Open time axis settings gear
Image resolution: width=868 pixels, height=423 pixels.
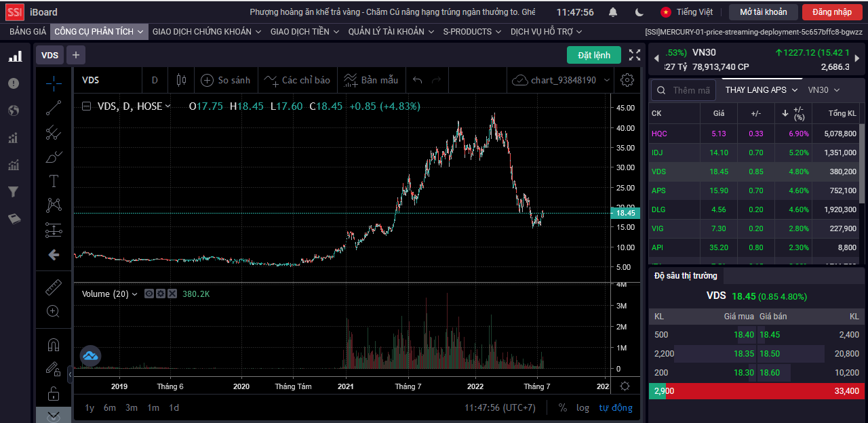[x=625, y=386]
